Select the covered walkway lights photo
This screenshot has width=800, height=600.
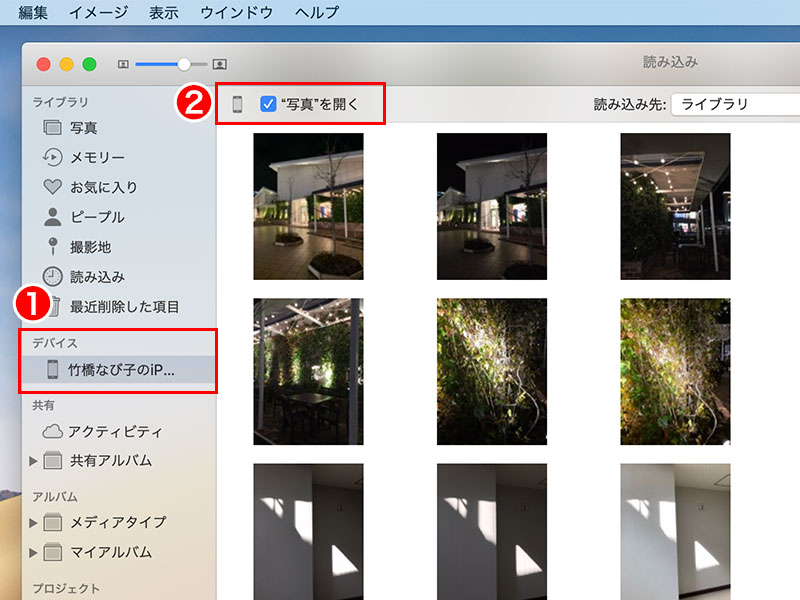[x=676, y=206]
